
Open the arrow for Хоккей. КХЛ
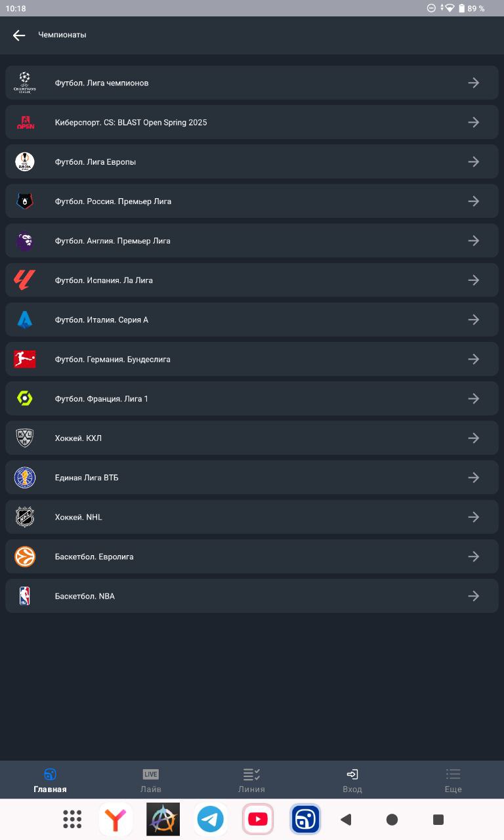(x=473, y=438)
